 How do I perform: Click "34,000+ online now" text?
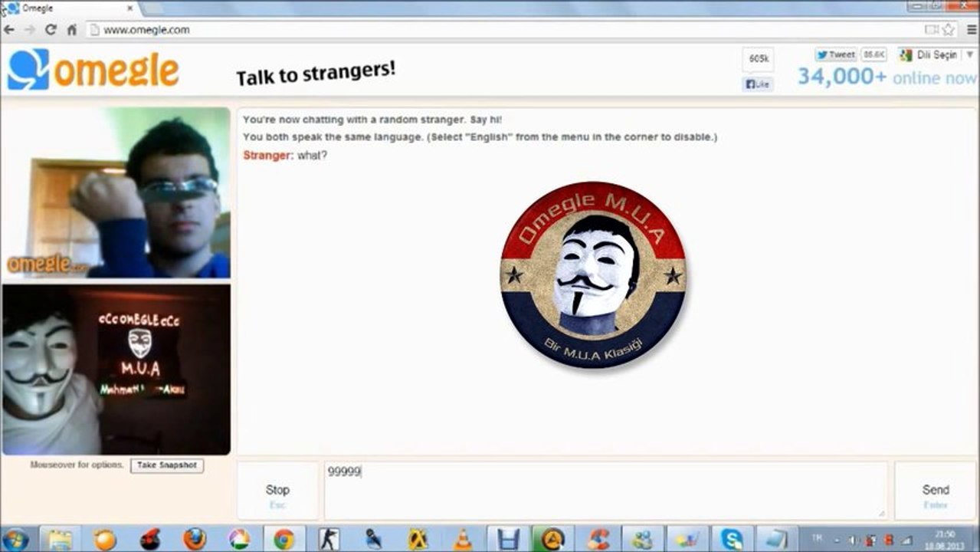click(x=887, y=77)
